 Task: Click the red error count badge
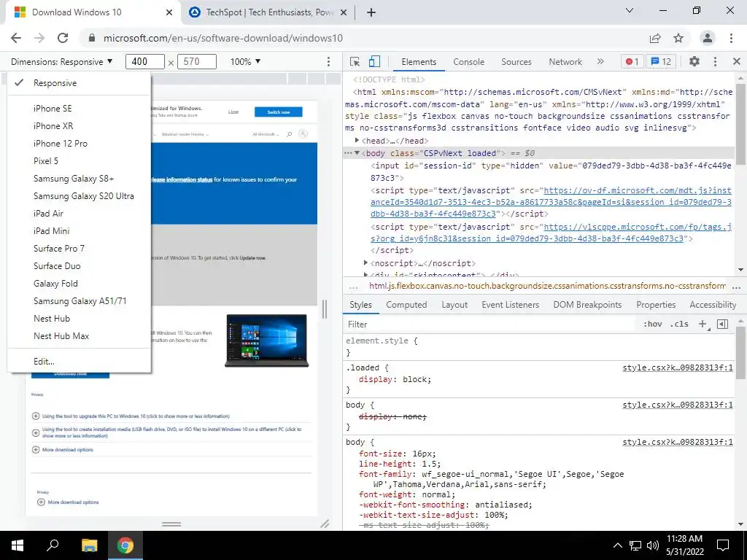(x=632, y=61)
